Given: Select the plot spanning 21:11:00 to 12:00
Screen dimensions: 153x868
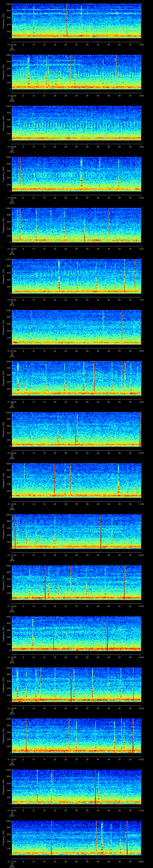Looking at the screenshot, I should coord(76,531).
